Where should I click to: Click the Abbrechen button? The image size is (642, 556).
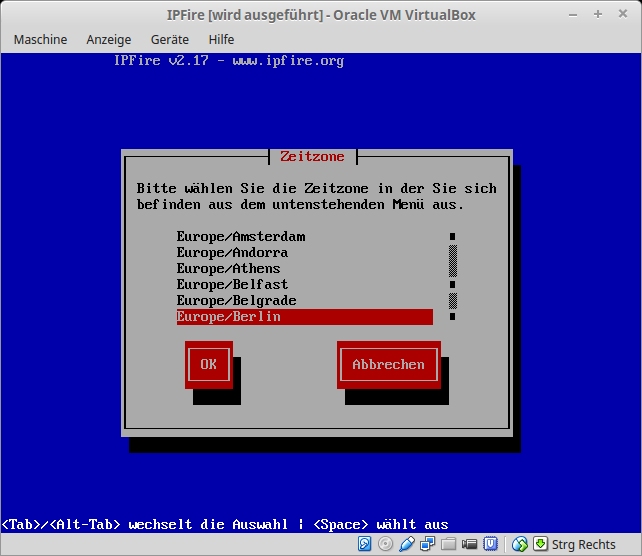(x=389, y=364)
